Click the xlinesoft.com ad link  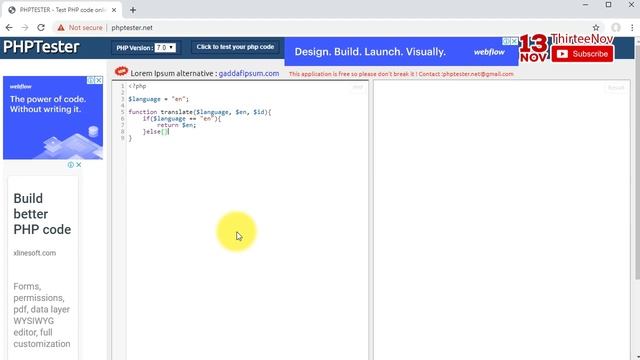[35, 253]
